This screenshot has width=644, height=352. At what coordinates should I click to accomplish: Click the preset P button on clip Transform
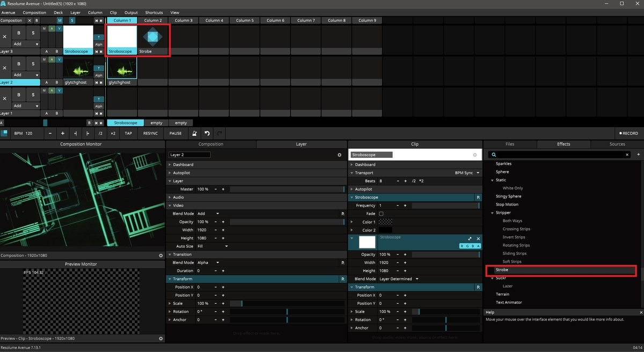pyautogui.click(x=478, y=287)
